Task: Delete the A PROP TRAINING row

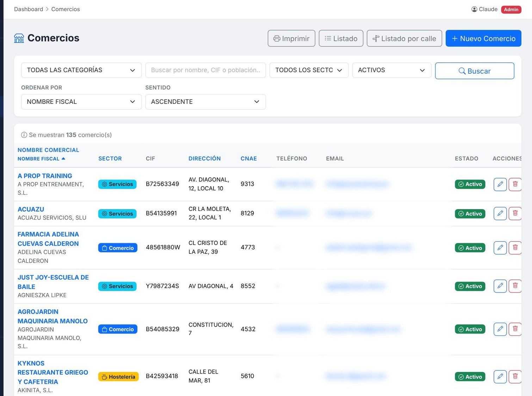Action: (515, 184)
